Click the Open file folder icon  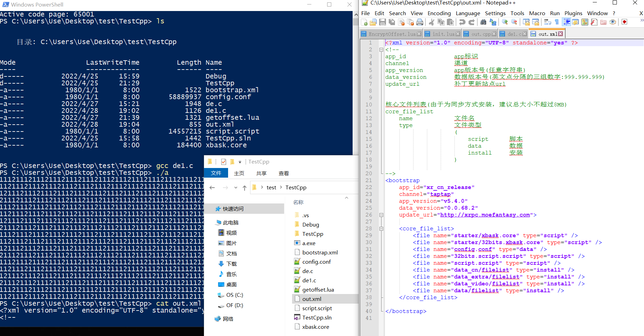tap(373, 22)
